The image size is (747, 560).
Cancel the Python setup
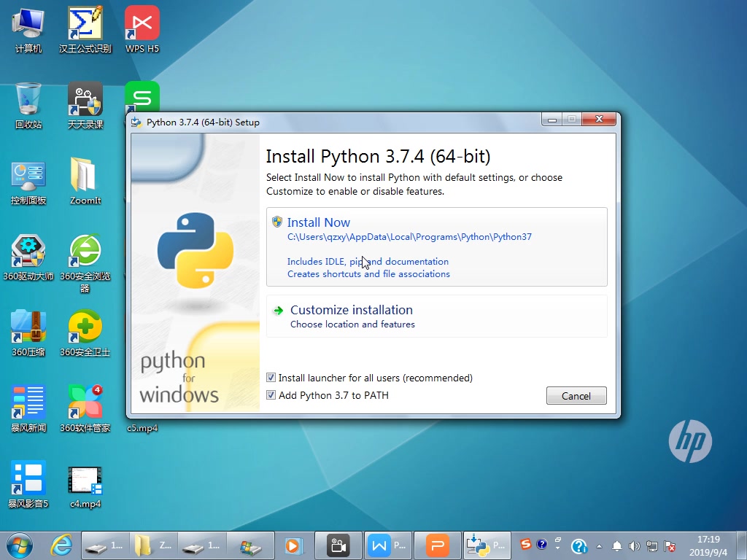coord(576,395)
